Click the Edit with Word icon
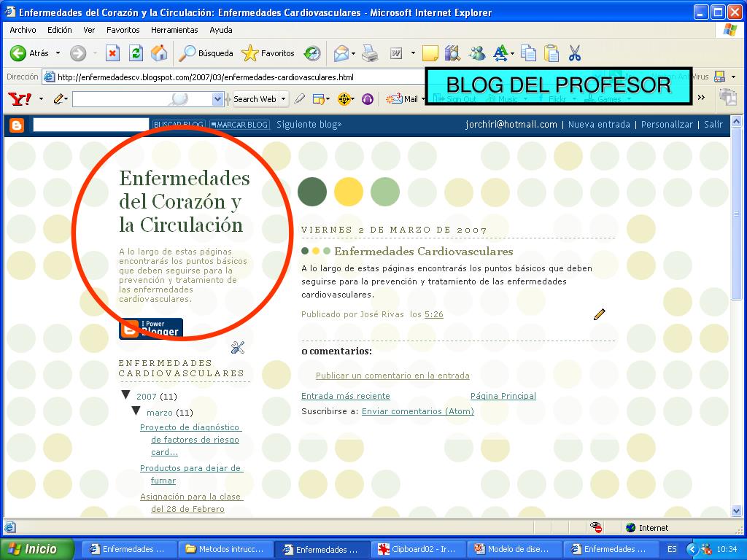The image size is (747, 560). [396, 53]
